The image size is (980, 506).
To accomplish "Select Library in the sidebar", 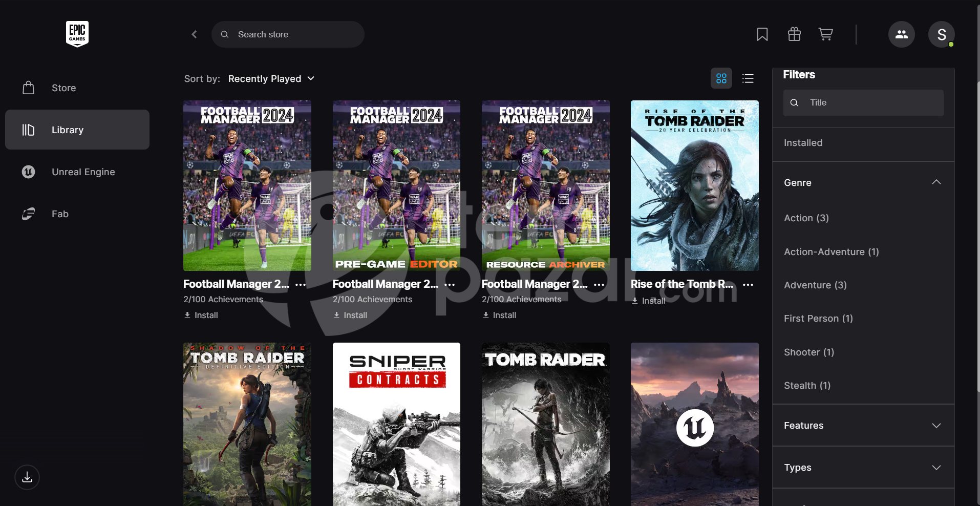I will [77, 130].
